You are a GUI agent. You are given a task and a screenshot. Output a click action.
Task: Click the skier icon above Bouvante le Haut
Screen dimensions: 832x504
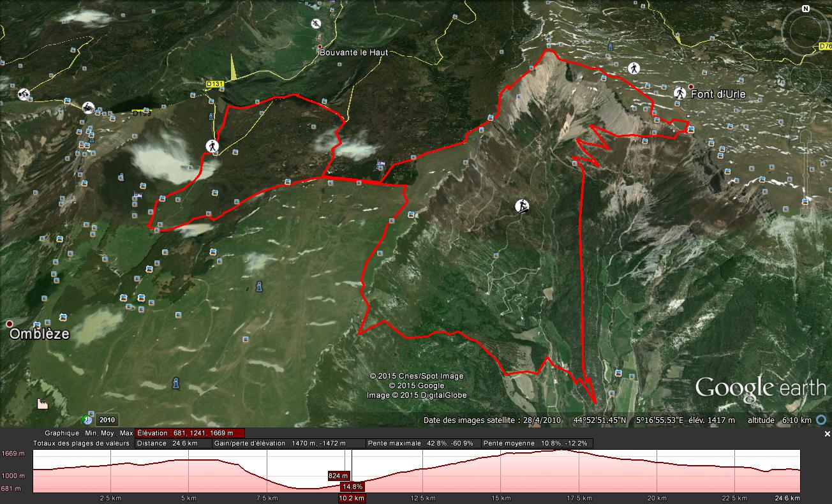click(x=316, y=24)
